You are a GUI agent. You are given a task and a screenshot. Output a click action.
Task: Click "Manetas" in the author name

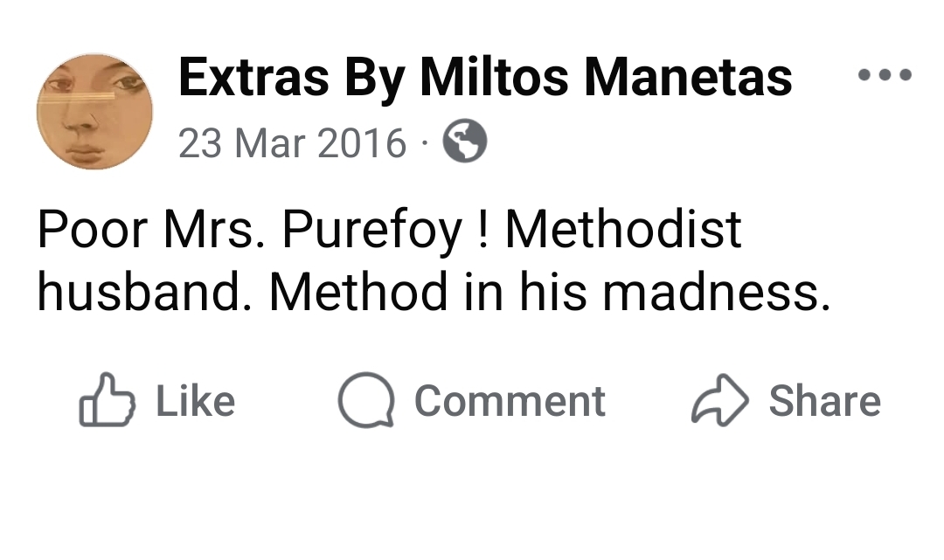click(x=688, y=78)
